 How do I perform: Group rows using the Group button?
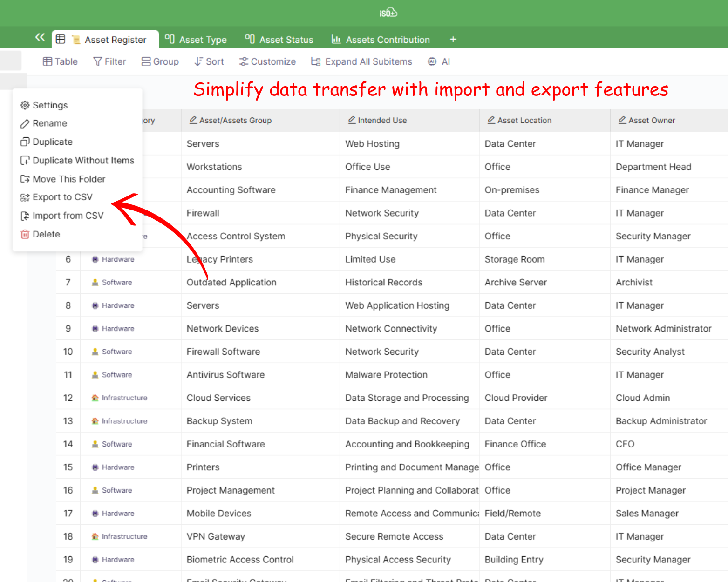(x=160, y=61)
